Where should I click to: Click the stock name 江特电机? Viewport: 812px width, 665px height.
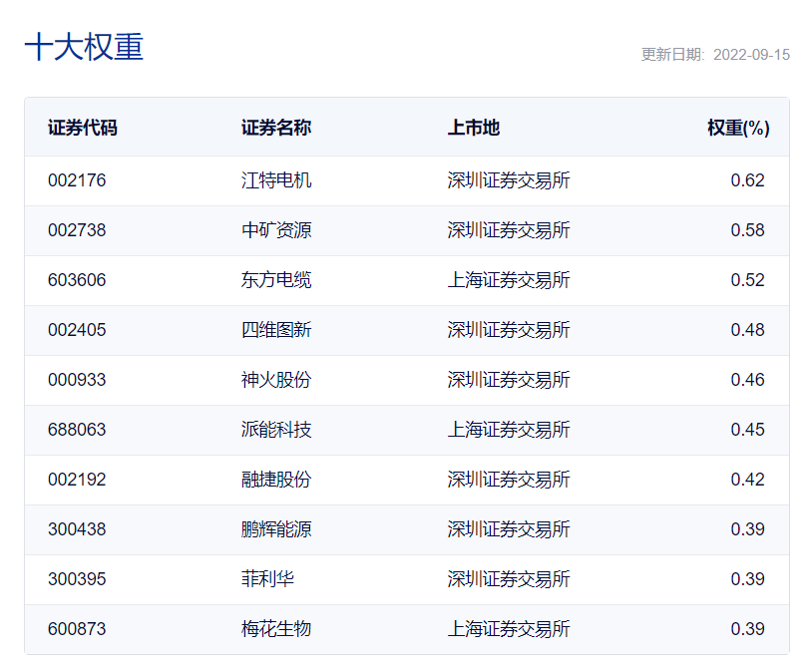point(276,180)
